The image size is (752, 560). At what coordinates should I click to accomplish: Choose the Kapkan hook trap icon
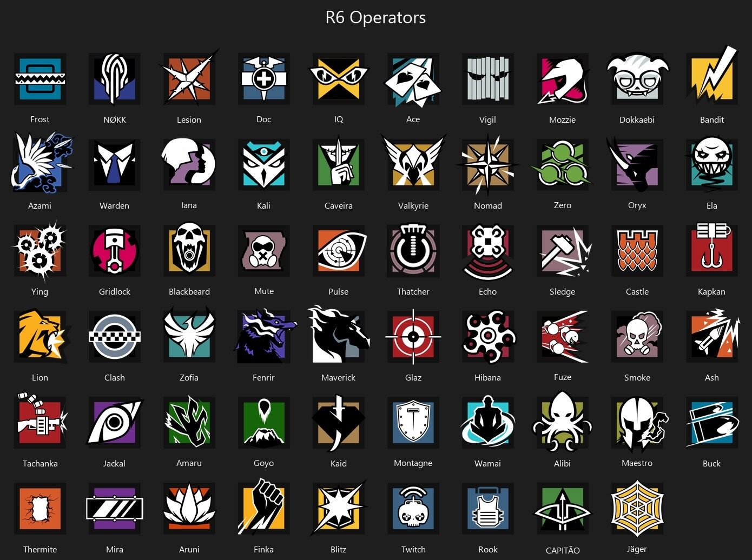[x=711, y=249]
